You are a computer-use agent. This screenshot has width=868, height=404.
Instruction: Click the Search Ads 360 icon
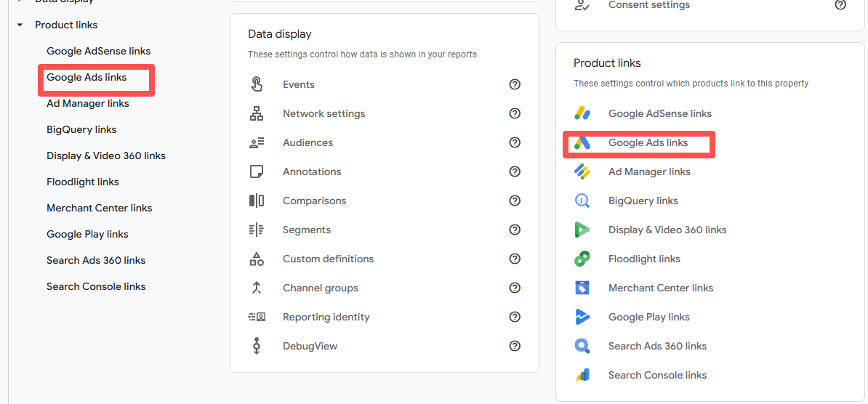tap(582, 346)
